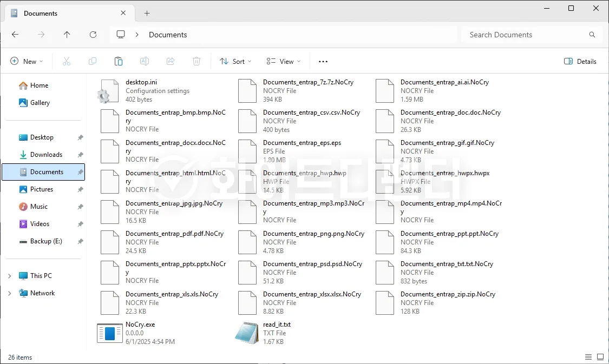This screenshot has height=364, width=609.
Task: Switch to large icons view in status bar
Action: [600, 357]
